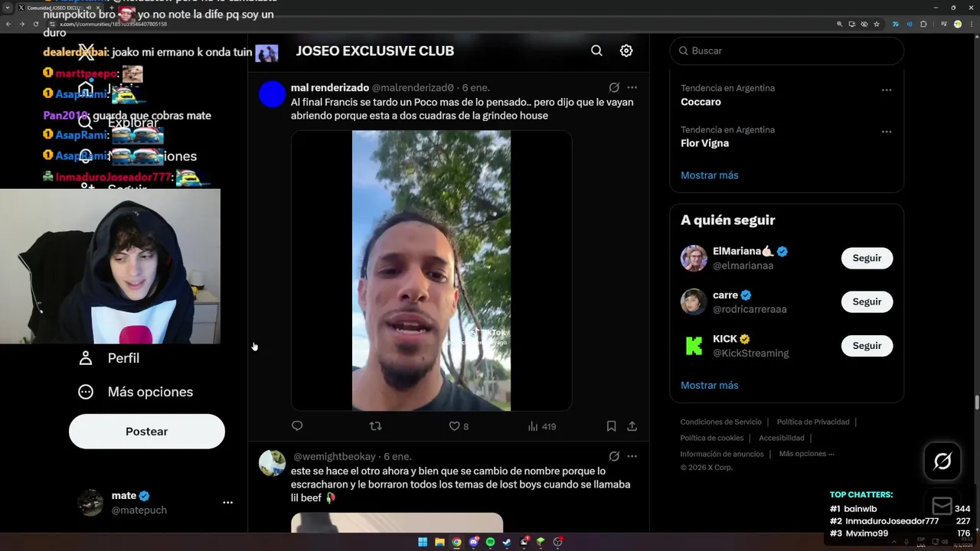Open Chrome extensions puzzle icon
This screenshot has height=551, width=980.
pos(923,24)
